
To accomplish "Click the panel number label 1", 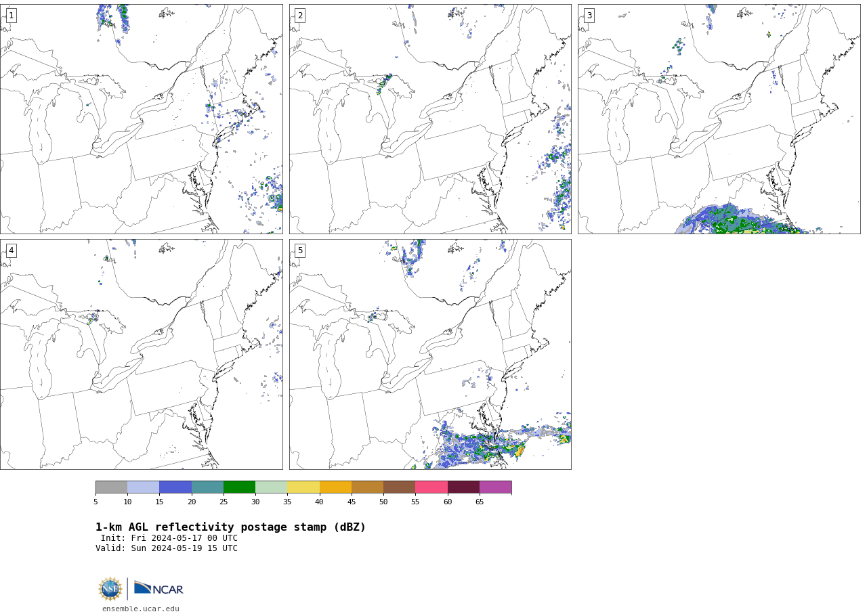I will [11, 16].
